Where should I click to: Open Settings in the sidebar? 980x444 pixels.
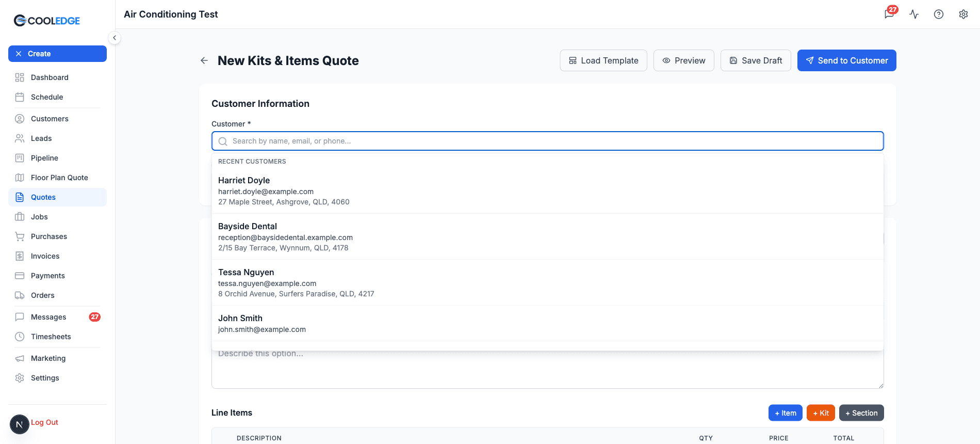tap(57, 378)
